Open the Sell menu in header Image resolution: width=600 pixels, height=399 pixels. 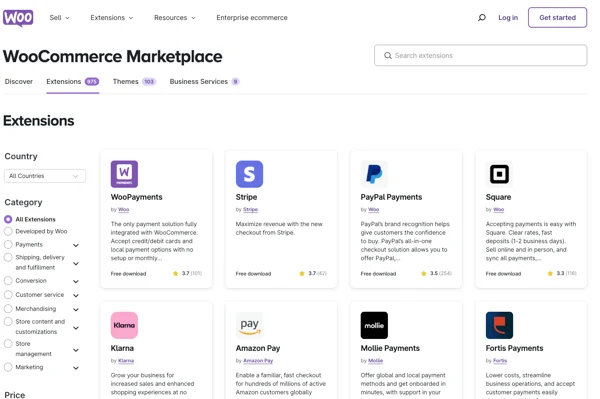click(x=59, y=18)
